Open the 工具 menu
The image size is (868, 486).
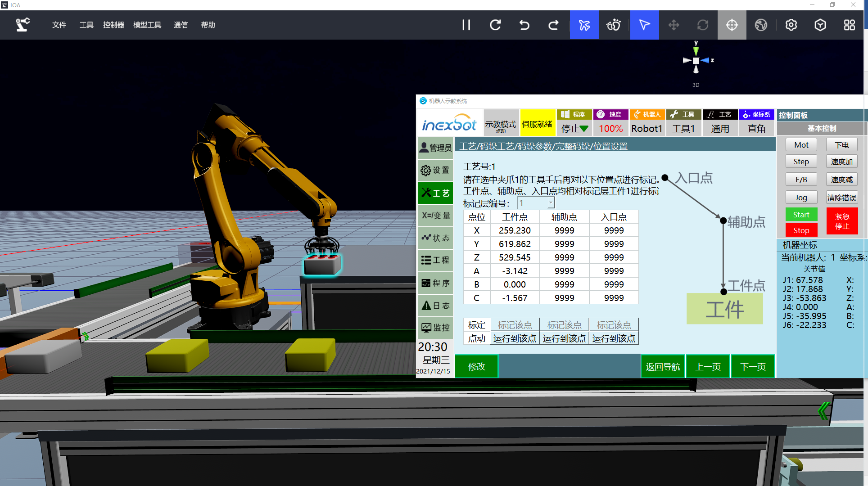pos(86,25)
